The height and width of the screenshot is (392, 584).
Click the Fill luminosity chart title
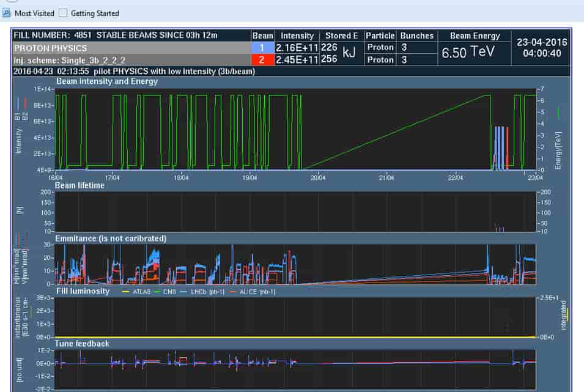(83, 291)
